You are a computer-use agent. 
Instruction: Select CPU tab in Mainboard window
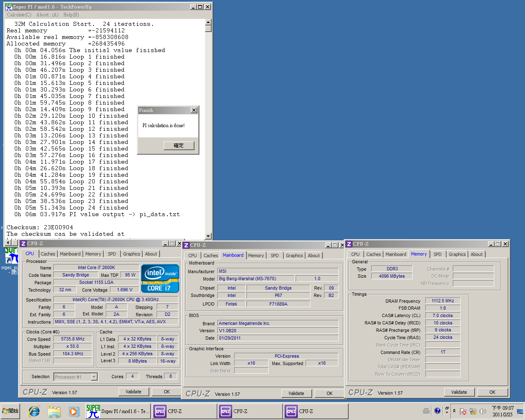click(192, 256)
